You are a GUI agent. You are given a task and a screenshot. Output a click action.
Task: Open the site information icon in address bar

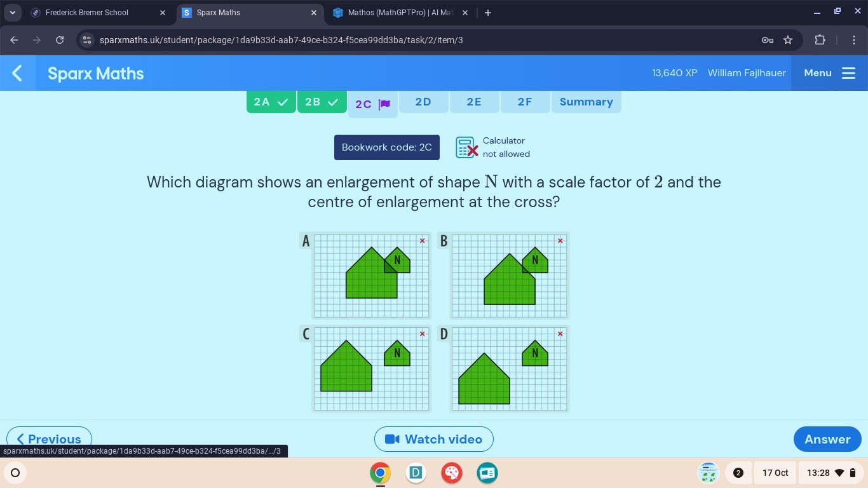pyautogui.click(x=87, y=40)
